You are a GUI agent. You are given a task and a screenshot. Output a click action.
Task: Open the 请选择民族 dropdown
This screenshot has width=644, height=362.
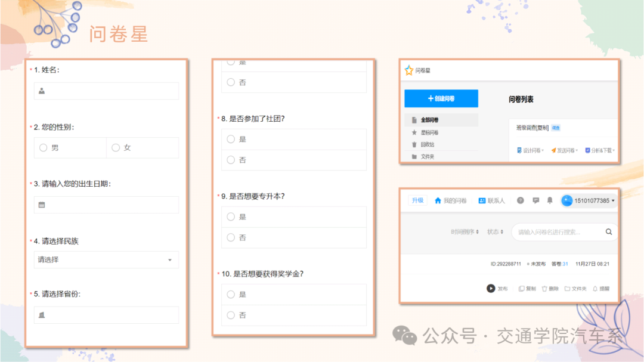click(106, 260)
